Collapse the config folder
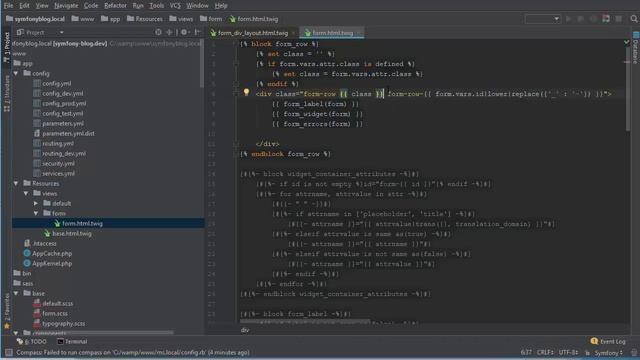The image size is (640, 360). pos(16,73)
